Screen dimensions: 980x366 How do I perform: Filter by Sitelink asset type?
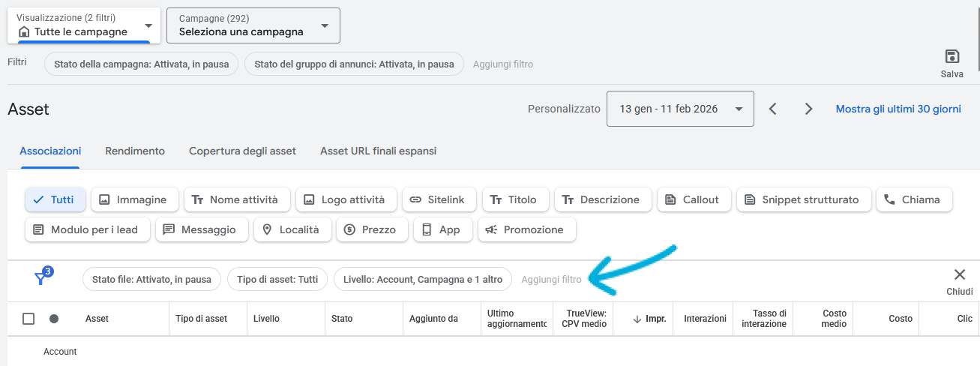438,199
